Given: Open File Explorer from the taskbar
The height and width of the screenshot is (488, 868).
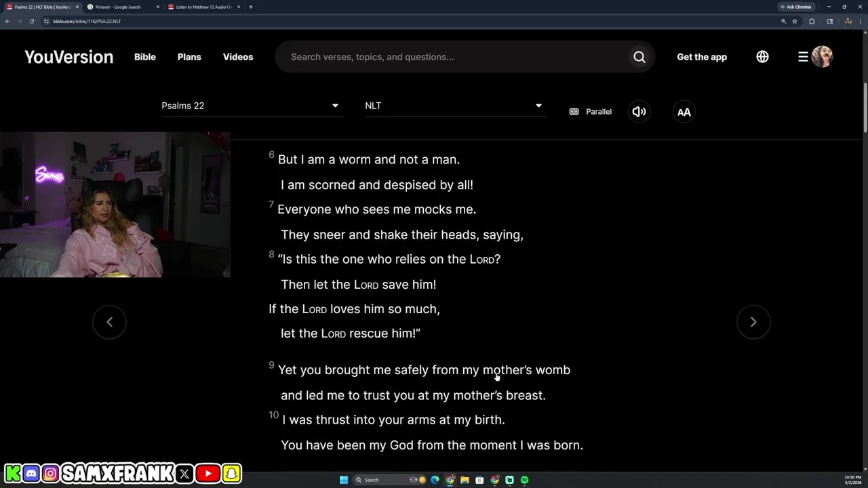Looking at the screenshot, I should (465, 480).
